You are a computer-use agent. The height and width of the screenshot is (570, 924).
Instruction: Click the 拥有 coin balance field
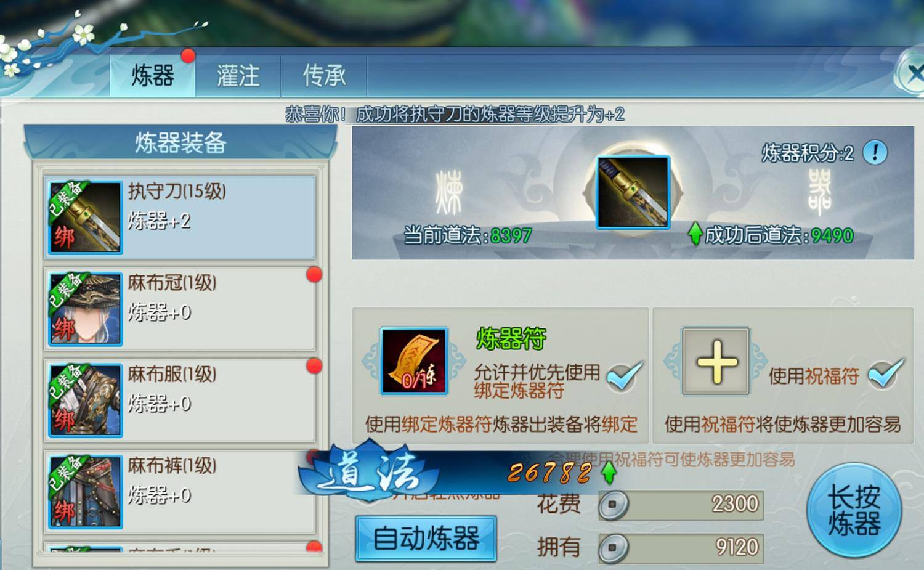point(681,547)
